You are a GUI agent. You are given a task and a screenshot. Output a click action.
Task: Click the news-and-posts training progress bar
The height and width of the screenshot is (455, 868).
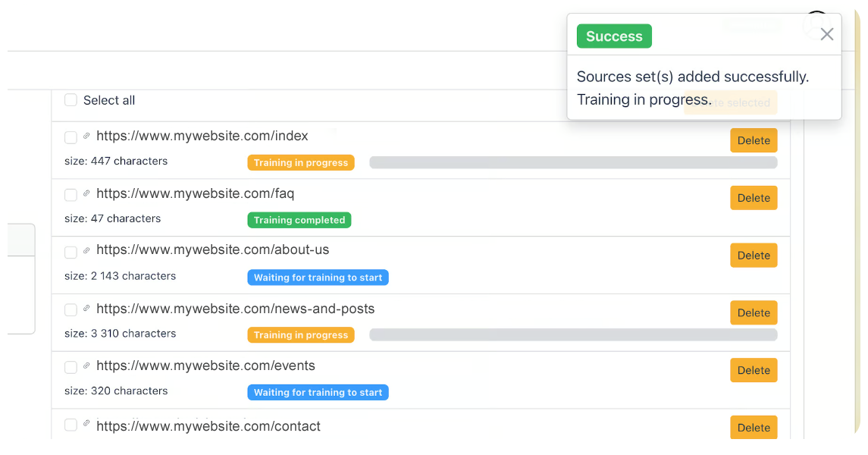572,334
